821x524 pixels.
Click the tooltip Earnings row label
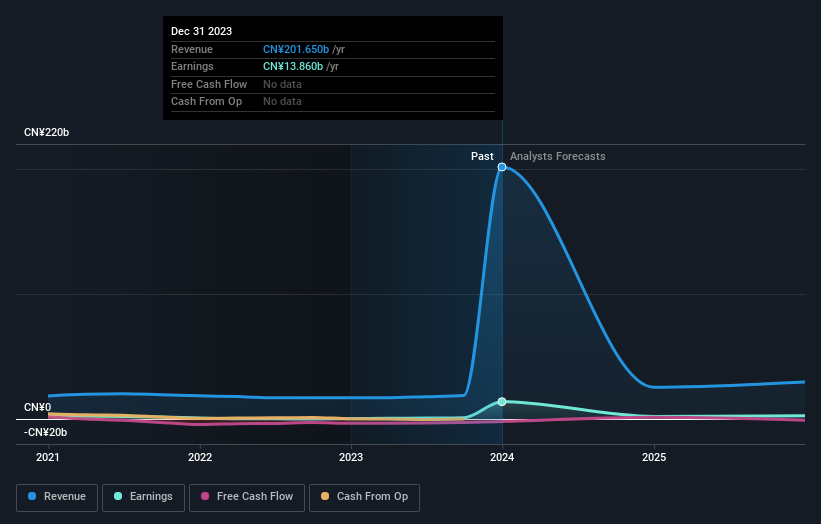pos(192,66)
